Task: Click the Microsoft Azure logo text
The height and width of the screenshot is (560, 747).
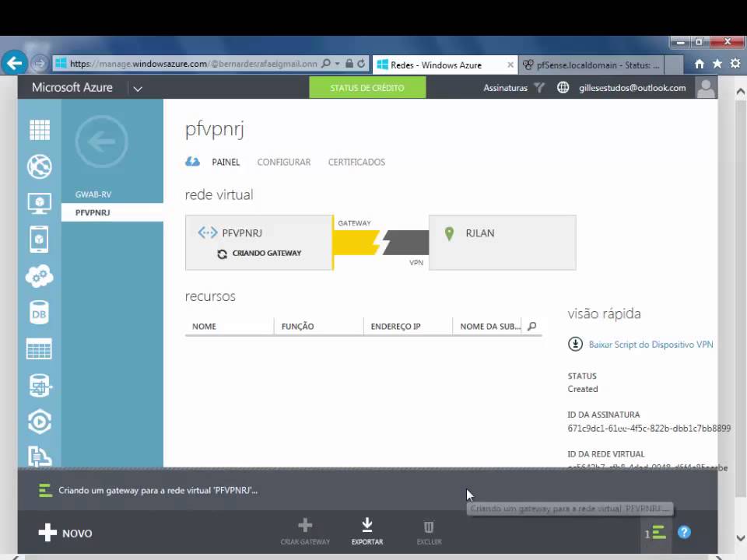Action: 72,88
